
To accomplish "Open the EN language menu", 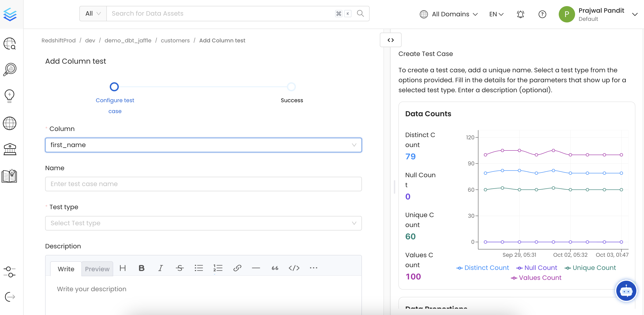I will (496, 14).
